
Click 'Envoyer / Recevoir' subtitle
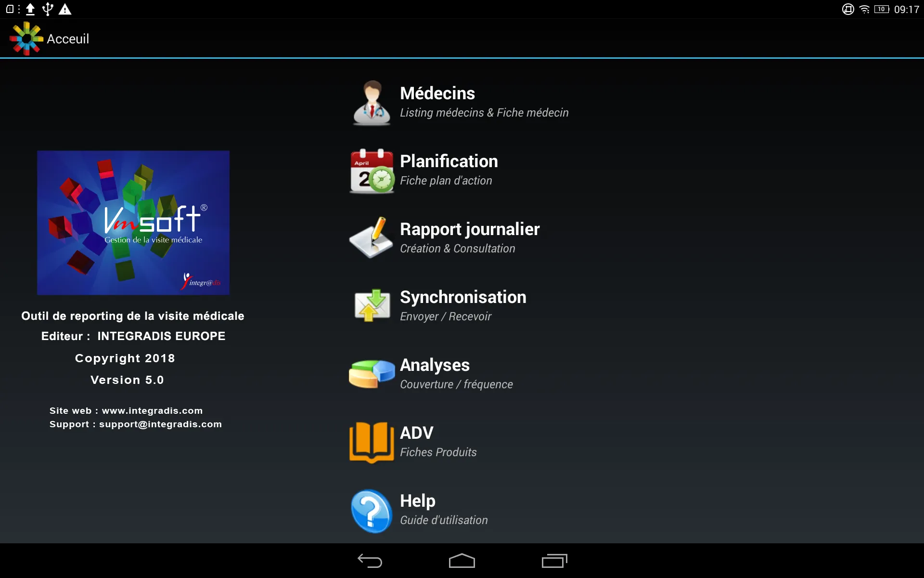coord(446,316)
